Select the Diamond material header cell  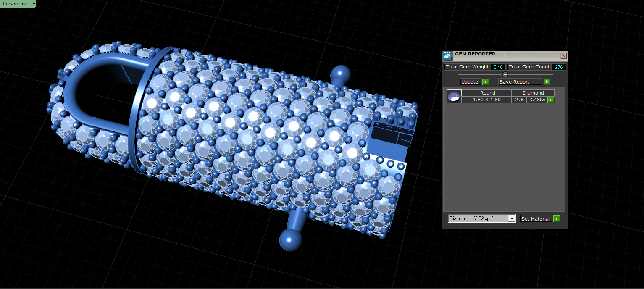(533, 93)
